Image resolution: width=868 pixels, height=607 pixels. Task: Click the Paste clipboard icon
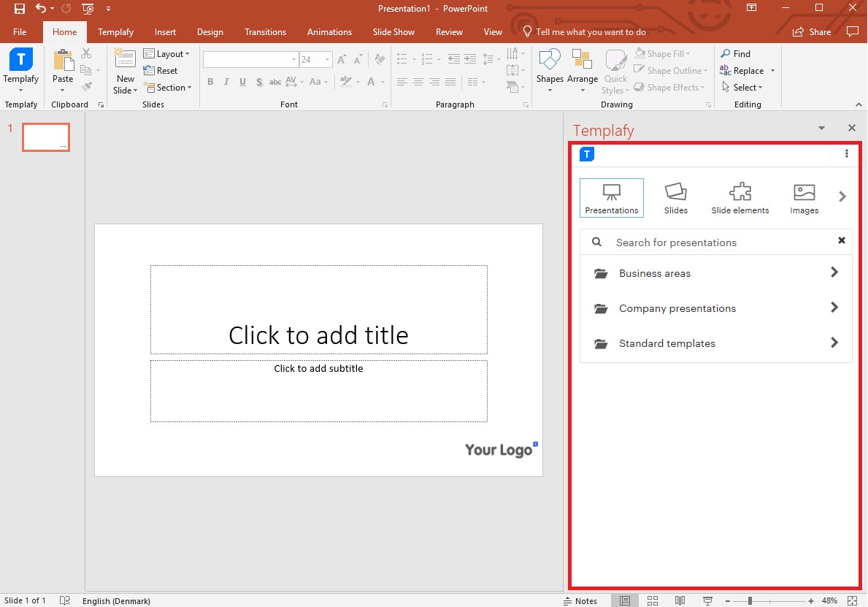click(x=63, y=61)
